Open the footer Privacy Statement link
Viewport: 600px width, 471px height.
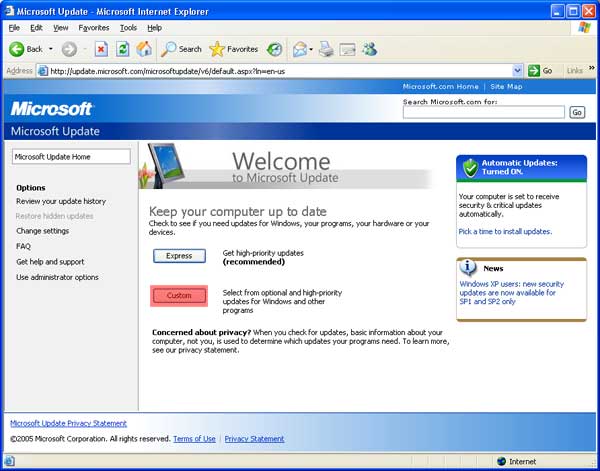(x=254, y=439)
